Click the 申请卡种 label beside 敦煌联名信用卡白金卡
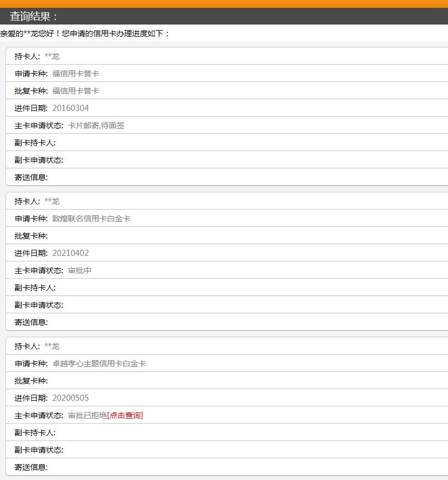The image size is (448, 480). 31,219
